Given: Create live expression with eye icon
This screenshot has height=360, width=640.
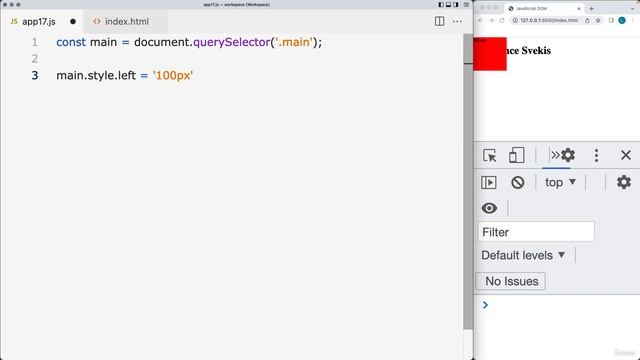Looking at the screenshot, I should click(x=489, y=208).
